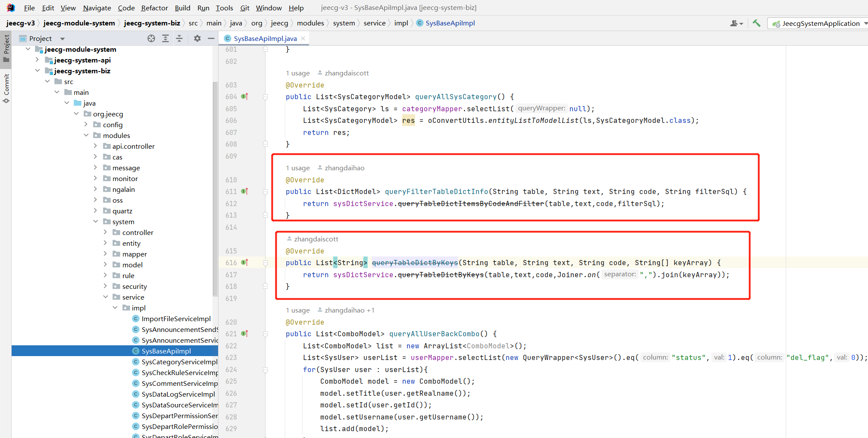Click the locate-in-project target icon
The height and width of the screenshot is (438, 868).
[x=151, y=38]
